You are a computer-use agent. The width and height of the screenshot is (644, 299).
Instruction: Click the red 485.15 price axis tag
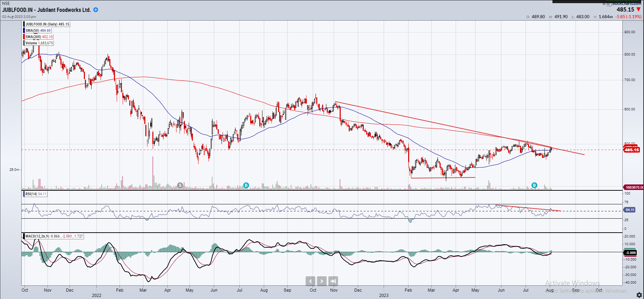coord(631,150)
